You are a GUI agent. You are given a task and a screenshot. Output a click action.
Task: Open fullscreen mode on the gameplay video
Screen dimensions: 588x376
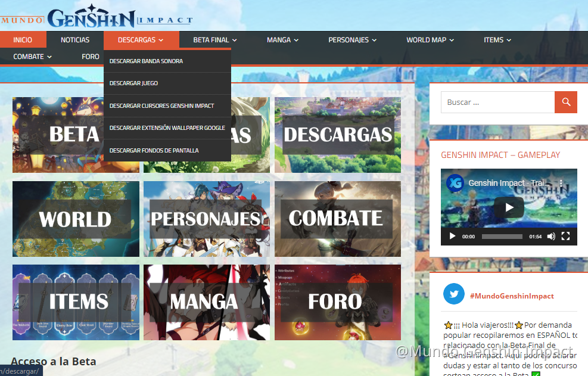click(x=565, y=236)
